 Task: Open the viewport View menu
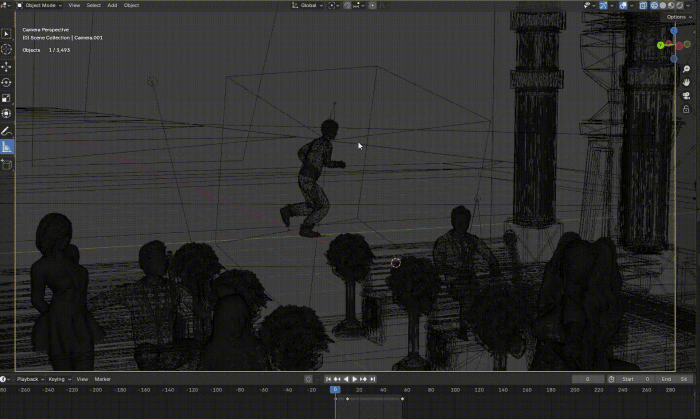pyautogui.click(x=74, y=5)
